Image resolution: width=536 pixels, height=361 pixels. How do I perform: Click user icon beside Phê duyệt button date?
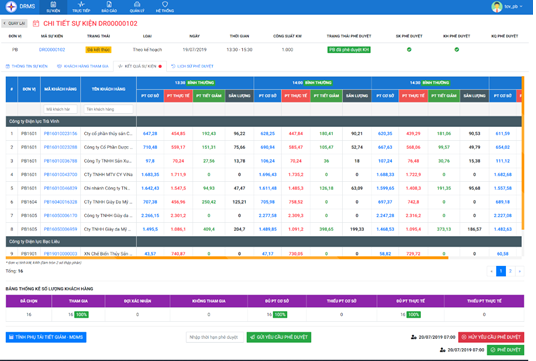pos(443,350)
